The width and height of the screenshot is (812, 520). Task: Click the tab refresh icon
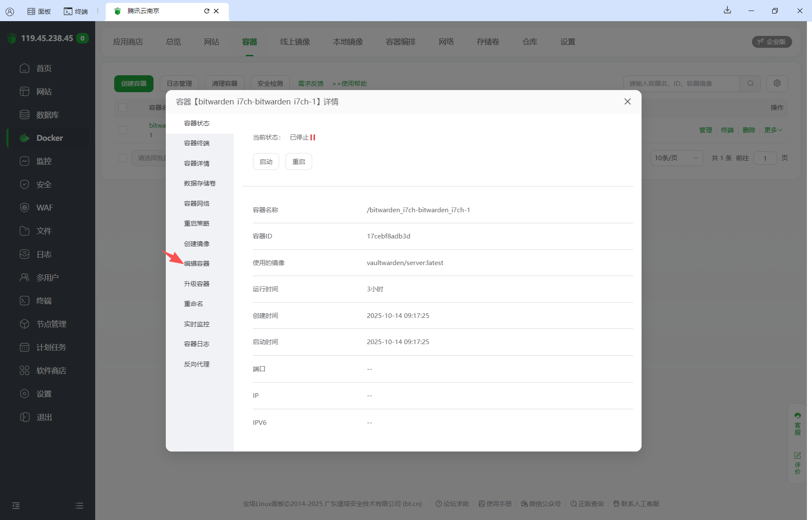pyautogui.click(x=206, y=11)
